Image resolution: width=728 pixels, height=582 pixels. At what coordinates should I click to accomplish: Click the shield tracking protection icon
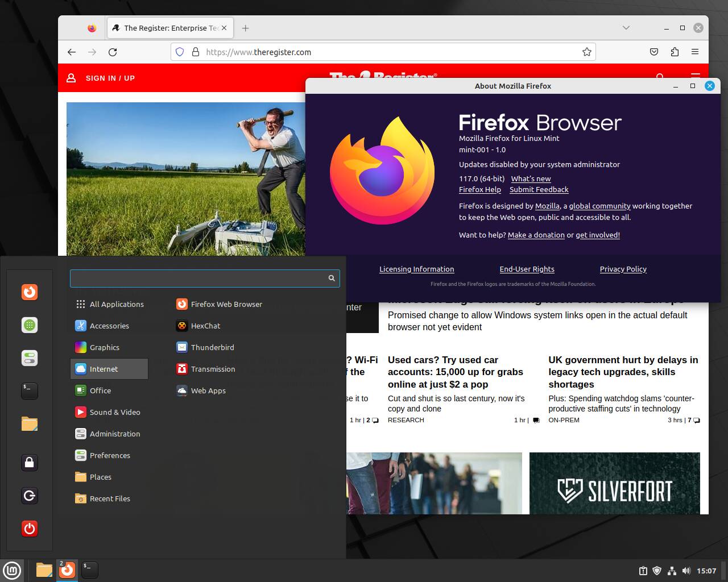point(180,52)
